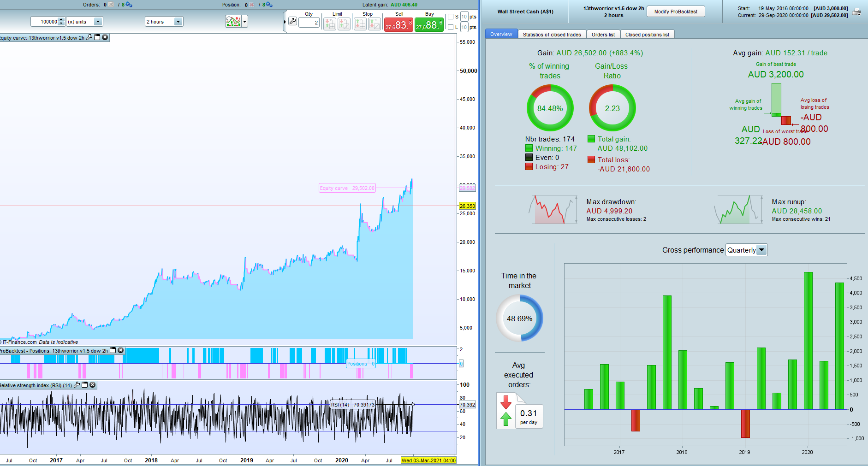Viewport: 868px width, 466px height.
Task: Click the Equity curve 29,502.00 value label
Action: click(x=347, y=188)
